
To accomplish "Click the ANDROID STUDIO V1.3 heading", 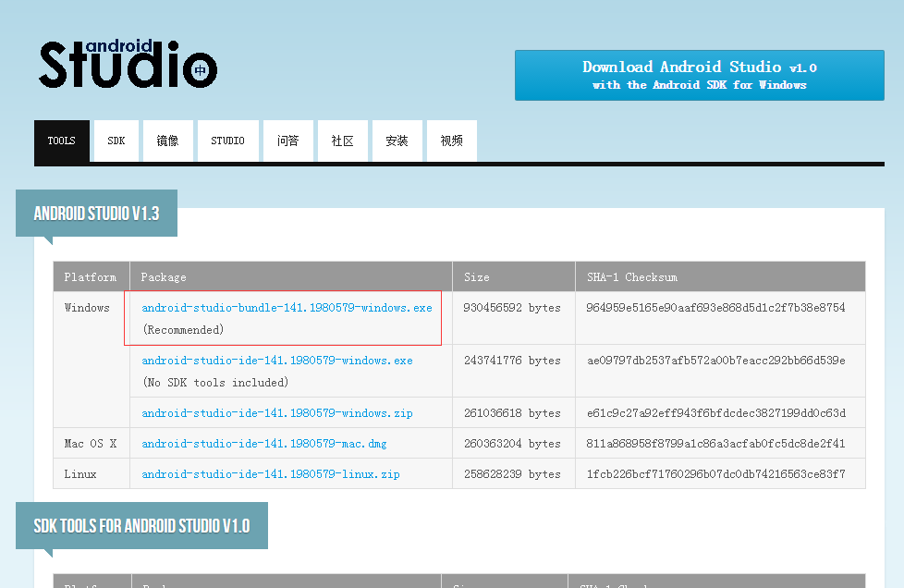I will [x=96, y=214].
